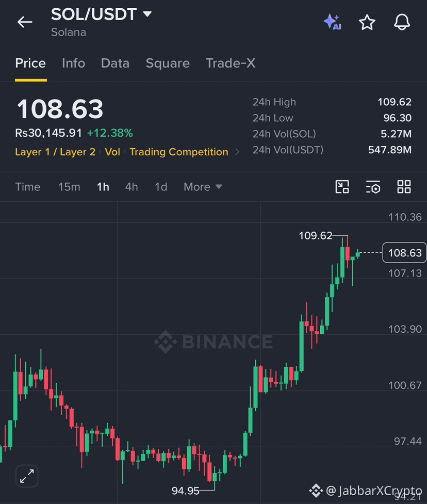Tap the 109.62 high marker on chart
Screen dimensions: 427x504
click(316, 236)
